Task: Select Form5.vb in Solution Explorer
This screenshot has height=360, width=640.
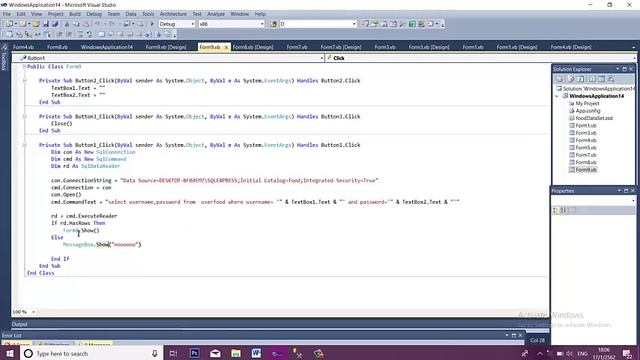Action: tap(586, 148)
